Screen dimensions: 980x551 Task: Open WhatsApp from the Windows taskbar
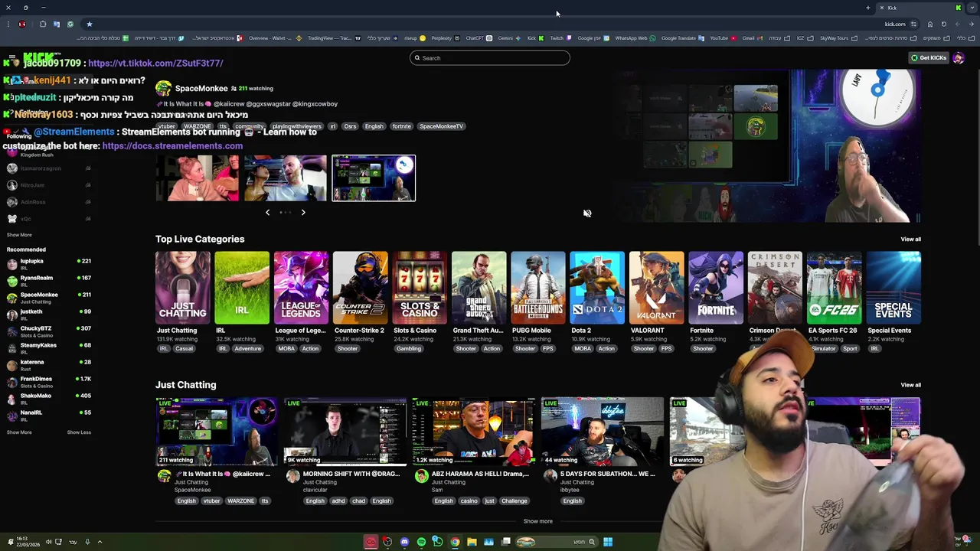(438, 542)
